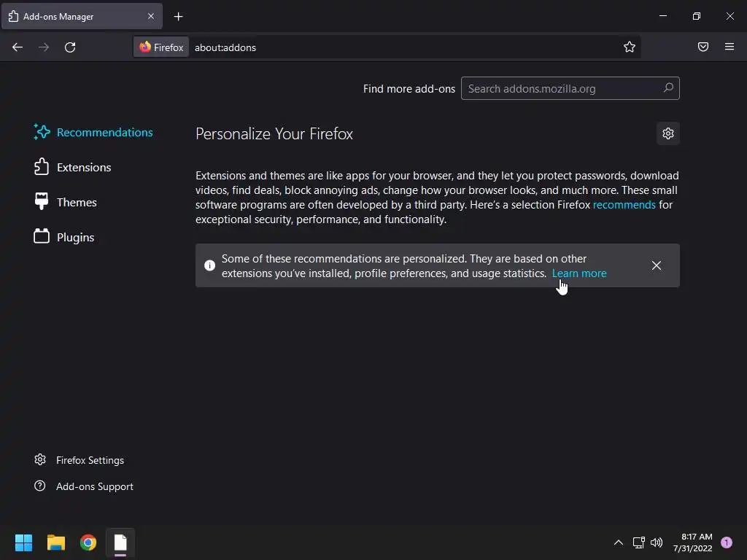The image size is (747, 560).
Task: Open Save to Pocket button
Action: [x=703, y=47]
